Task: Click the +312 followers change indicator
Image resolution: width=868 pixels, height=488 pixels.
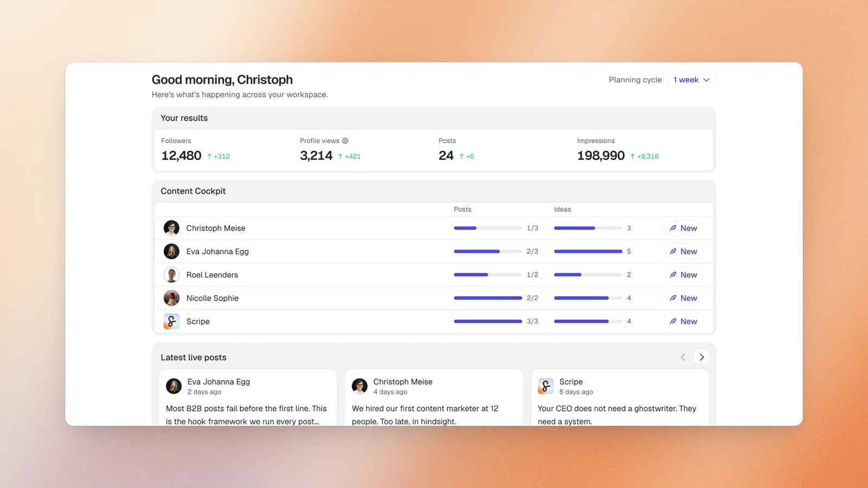Action: tap(218, 157)
